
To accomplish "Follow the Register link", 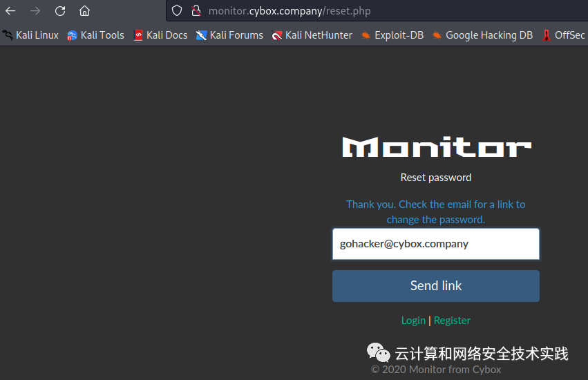I will coord(452,321).
